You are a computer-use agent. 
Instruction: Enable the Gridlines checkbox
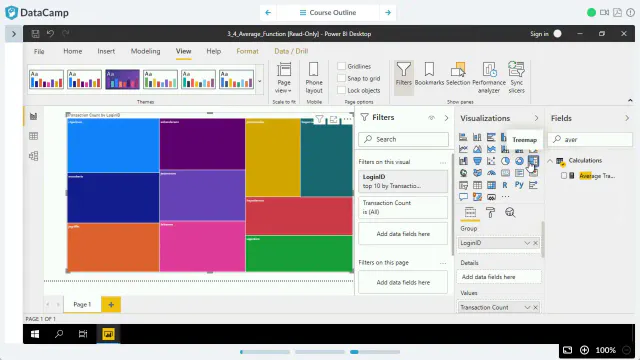pyautogui.click(x=342, y=66)
